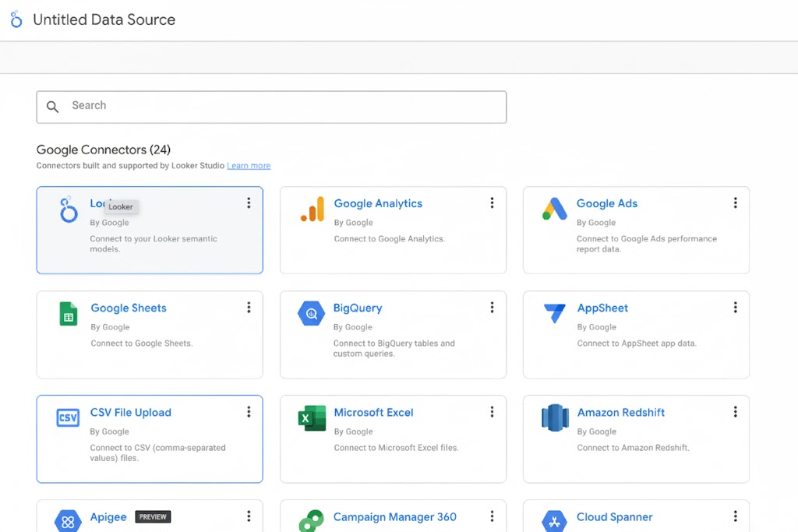798x532 pixels.
Task: Click the PREVIEW badge next to Apigee
Action: (x=153, y=516)
